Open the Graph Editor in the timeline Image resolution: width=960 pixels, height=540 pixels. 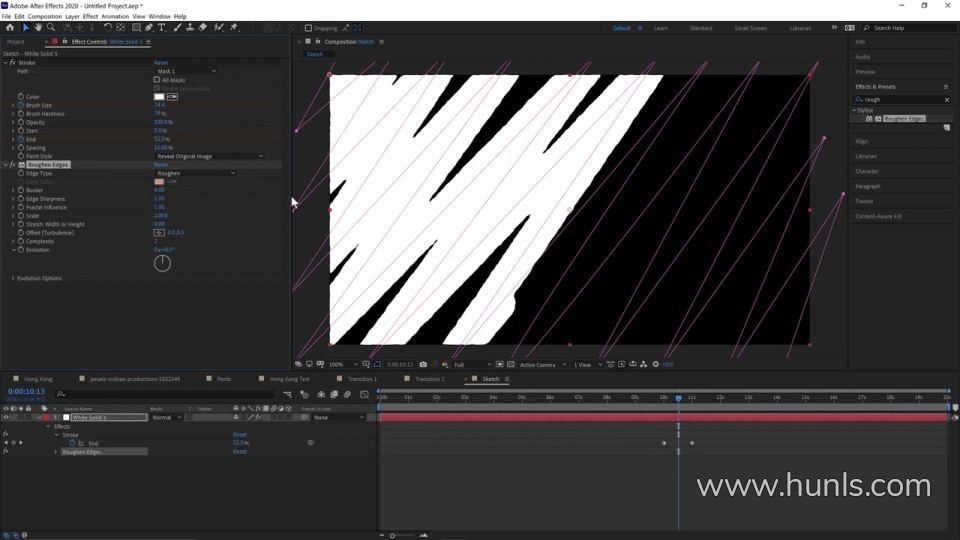point(364,395)
